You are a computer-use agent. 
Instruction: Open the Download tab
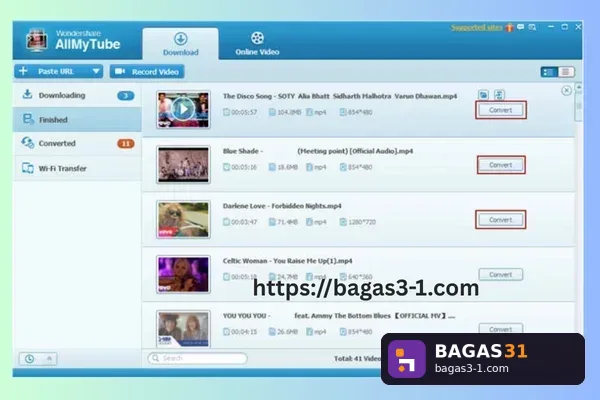coord(181,44)
